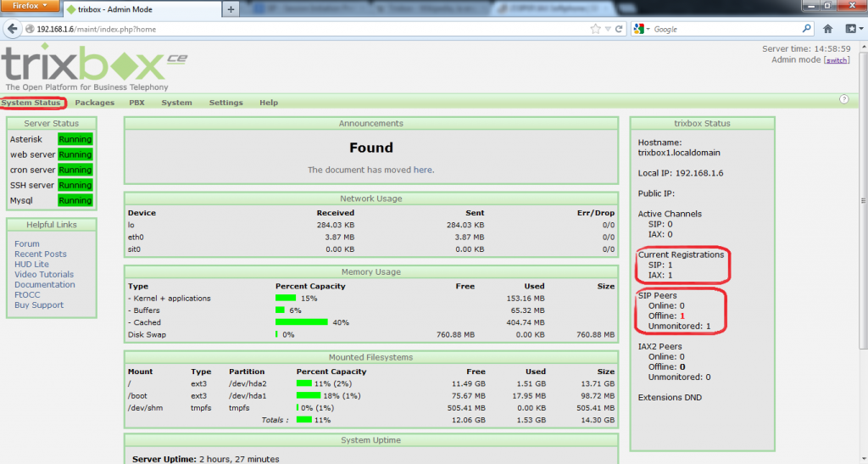Click the /boot 18% capacity bar

pyautogui.click(x=309, y=395)
